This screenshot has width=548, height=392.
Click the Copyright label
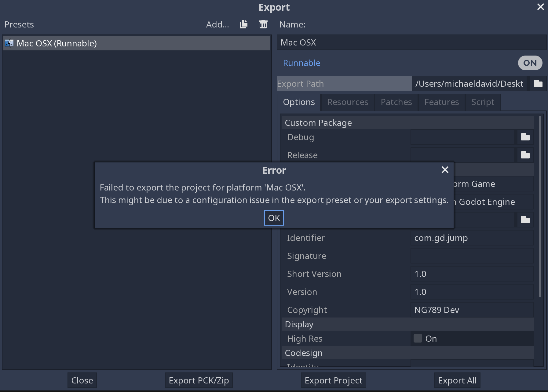pos(307,310)
